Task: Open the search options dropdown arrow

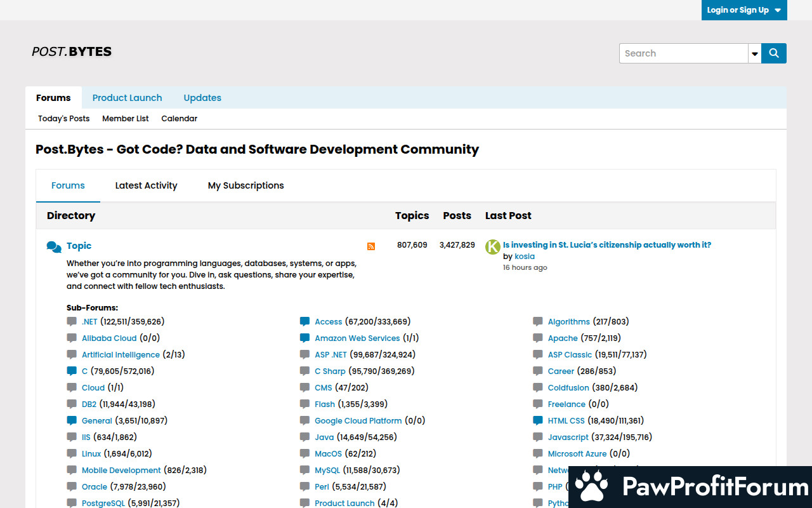Action: click(x=755, y=53)
